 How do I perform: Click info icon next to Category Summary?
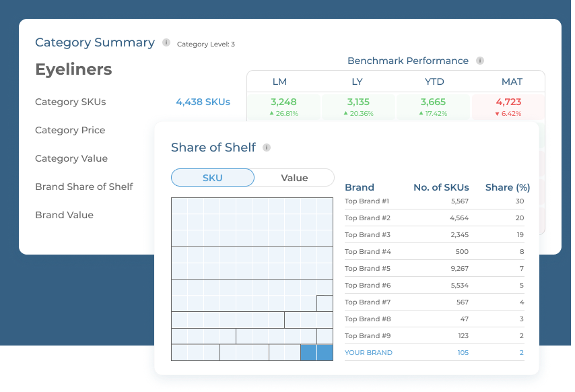click(166, 42)
